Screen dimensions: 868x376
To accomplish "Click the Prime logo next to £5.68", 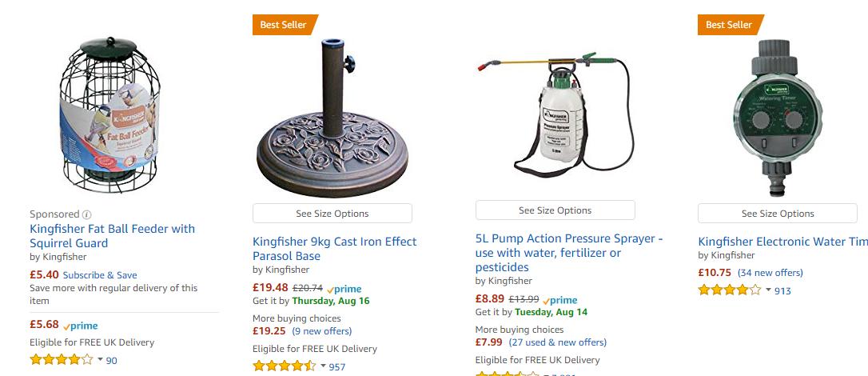I will (80, 326).
